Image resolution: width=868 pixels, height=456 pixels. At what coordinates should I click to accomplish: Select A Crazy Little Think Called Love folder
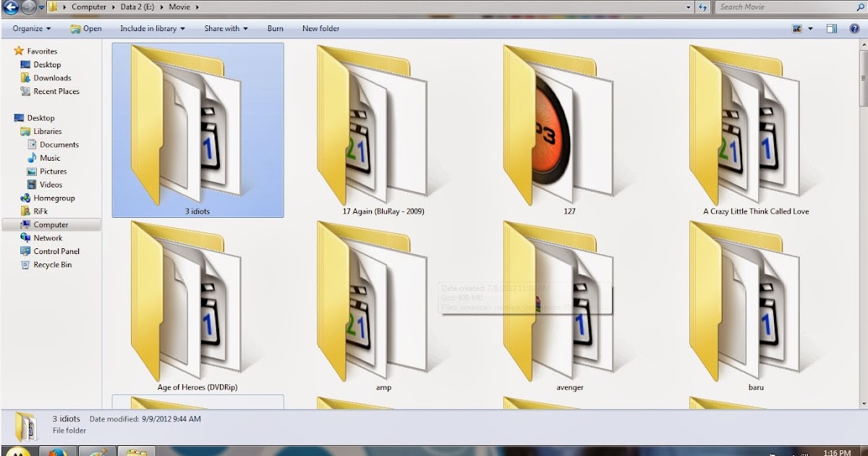756,130
